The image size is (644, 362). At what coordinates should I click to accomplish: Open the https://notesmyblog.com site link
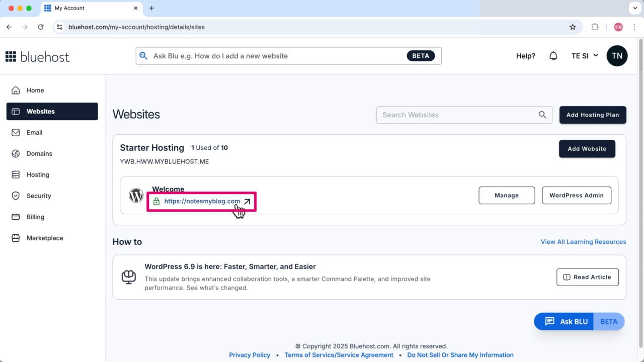pos(202,201)
